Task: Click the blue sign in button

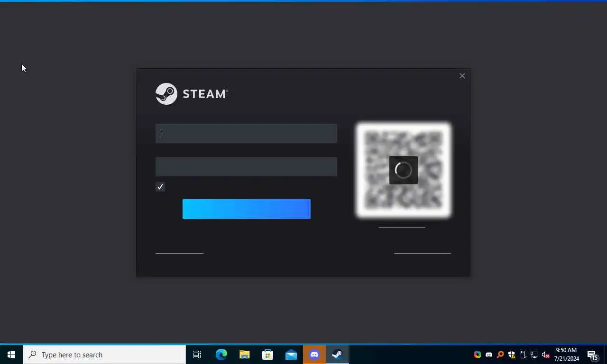Action: click(247, 209)
